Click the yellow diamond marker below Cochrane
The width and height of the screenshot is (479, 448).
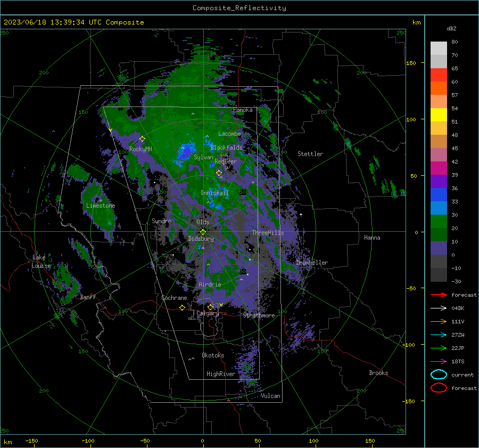pos(182,307)
